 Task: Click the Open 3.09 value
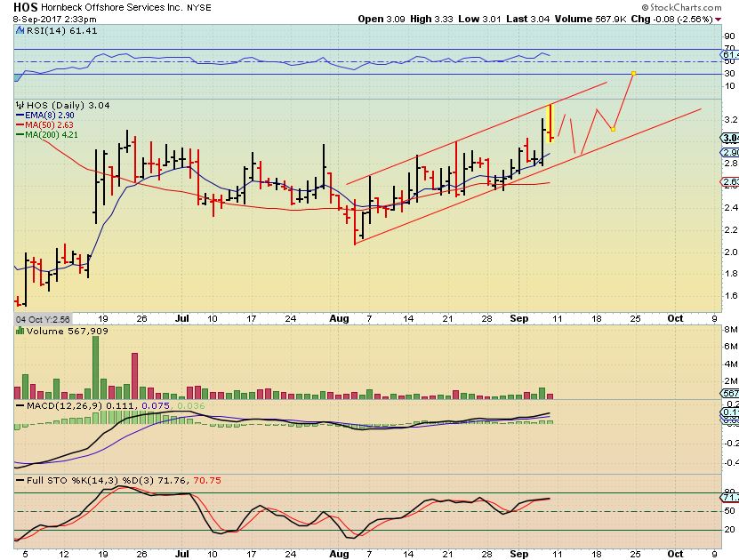point(382,19)
